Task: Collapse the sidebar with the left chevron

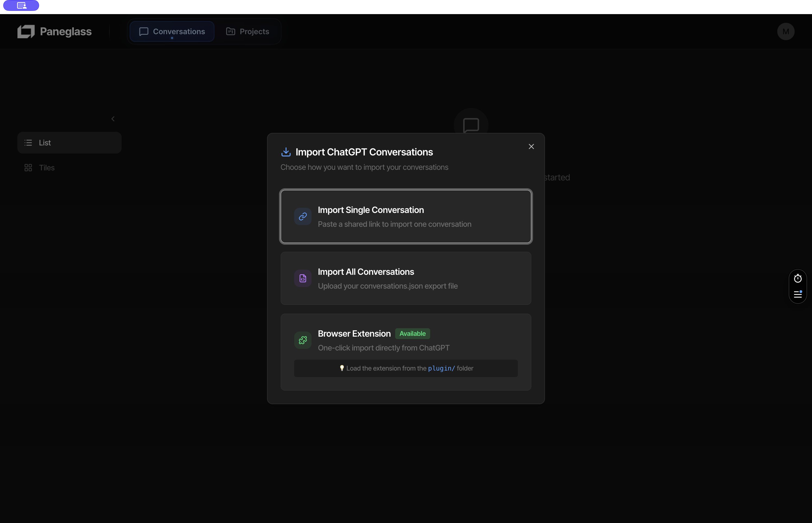Action: [x=113, y=119]
